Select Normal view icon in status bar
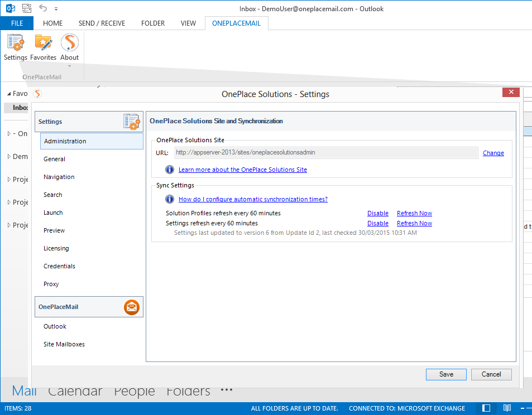532x415 pixels. pyautogui.click(x=486, y=408)
